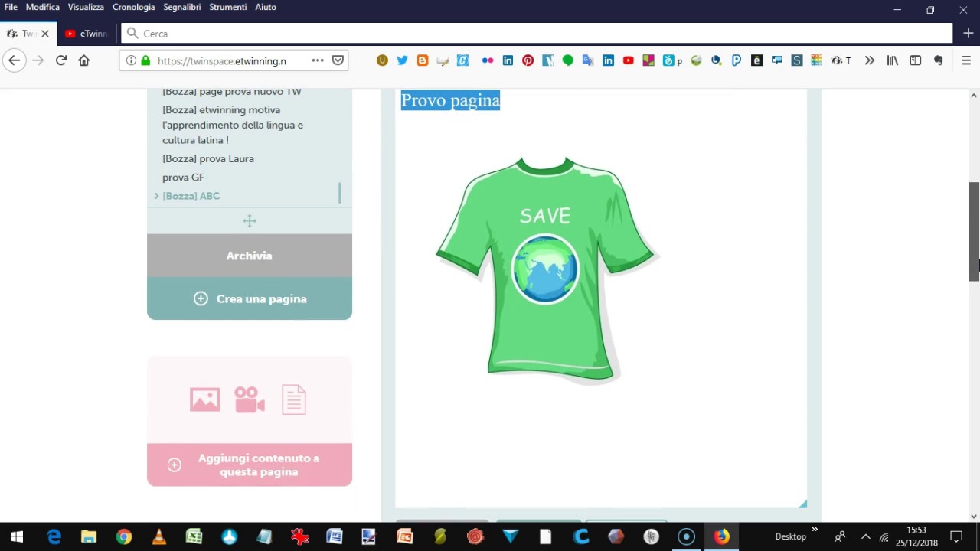This screenshot has width=980, height=551.
Task: Open the Blogger bookmark icon
Action: (422, 60)
